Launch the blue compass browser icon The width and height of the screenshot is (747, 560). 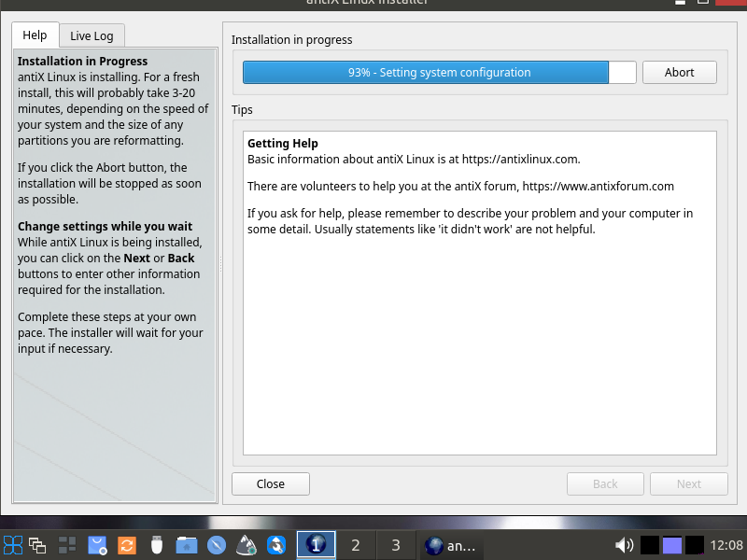pyautogui.click(x=217, y=545)
